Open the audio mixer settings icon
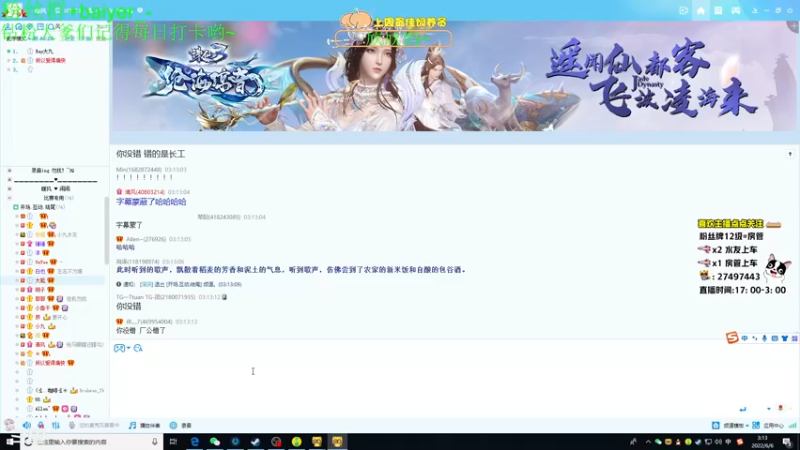The width and height of the screenshot is (800, 450). pyautogui.click(x=56, y=425)
